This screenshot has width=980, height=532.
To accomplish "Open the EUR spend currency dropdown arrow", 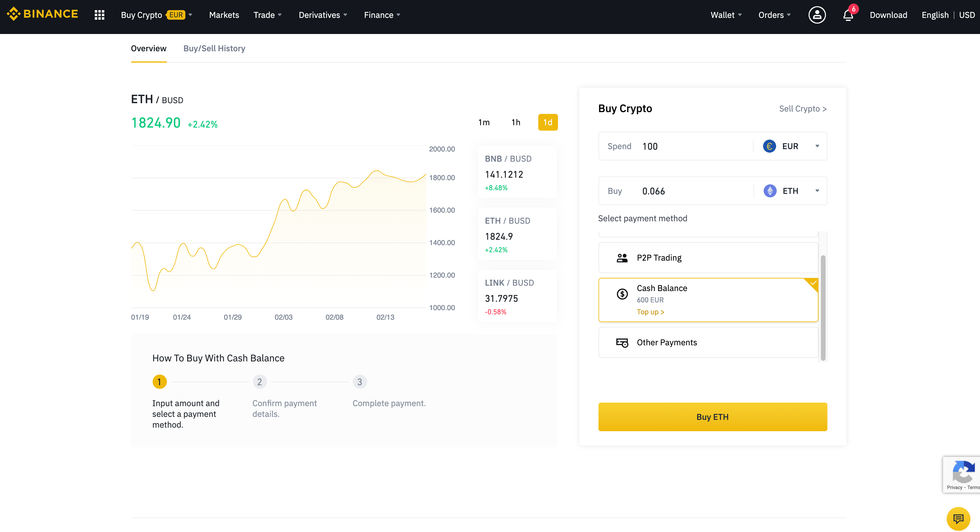I will coord(817,146).
